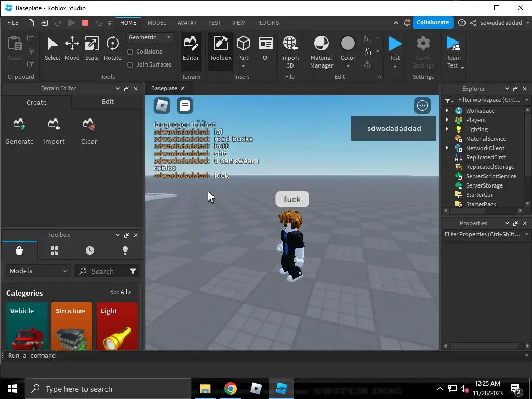532x399 pixels.
Task: Insert a new Part
Action: pyautogui.click(x=243, y=47)
